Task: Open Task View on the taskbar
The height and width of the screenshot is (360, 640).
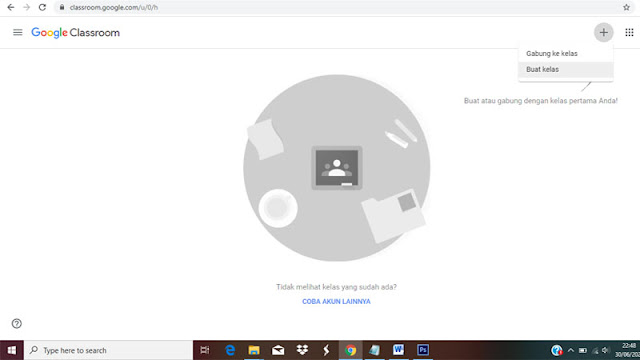Action: tap(204, 350)
